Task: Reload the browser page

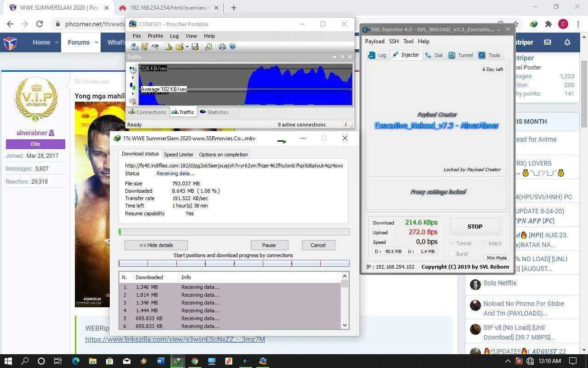Action: point(40,24)
